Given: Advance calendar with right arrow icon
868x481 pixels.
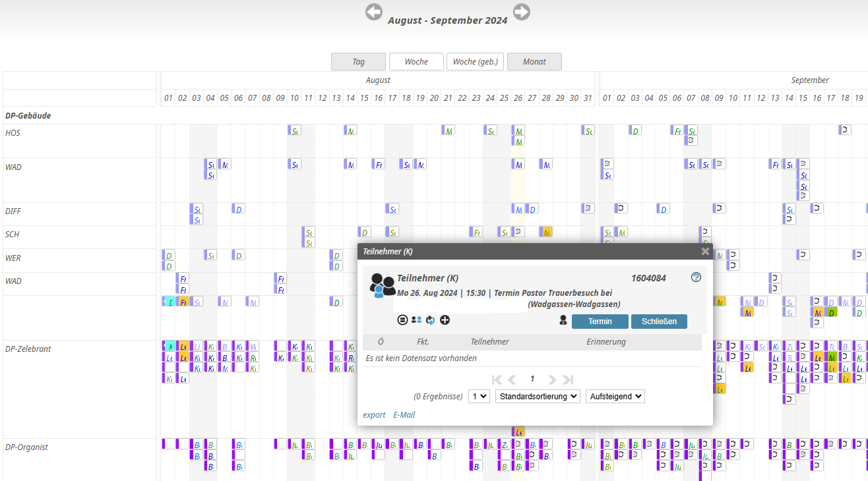Looking at the screenshot, I should point(522,12).
